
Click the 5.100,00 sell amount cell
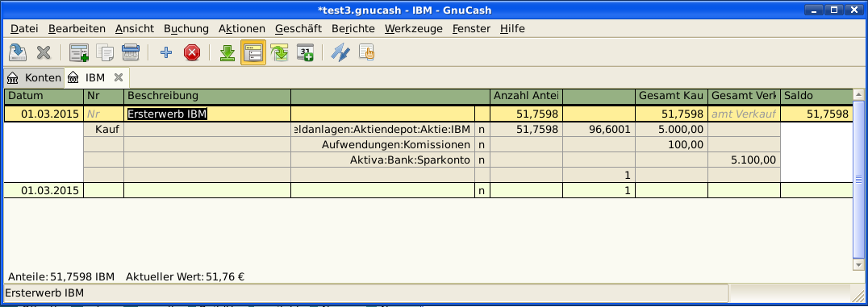(744, 160)
